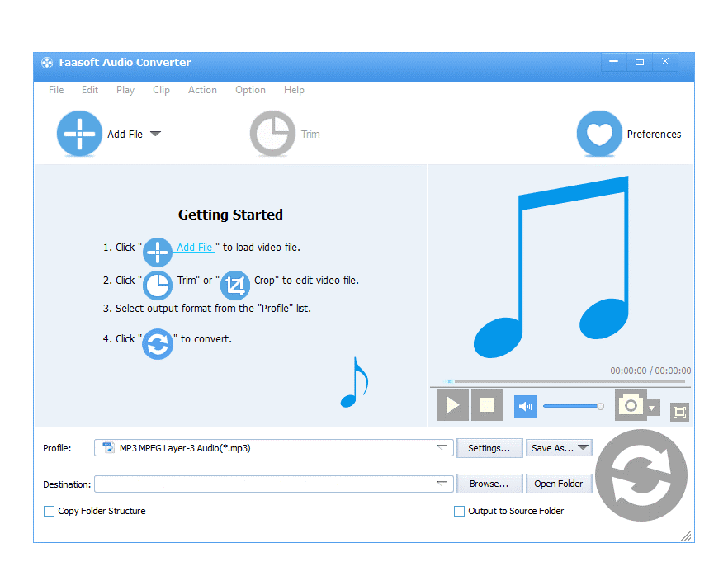Viewport: 728px width, 576px height.
Task: Open the Clip menu
Action: click(161, 90)
